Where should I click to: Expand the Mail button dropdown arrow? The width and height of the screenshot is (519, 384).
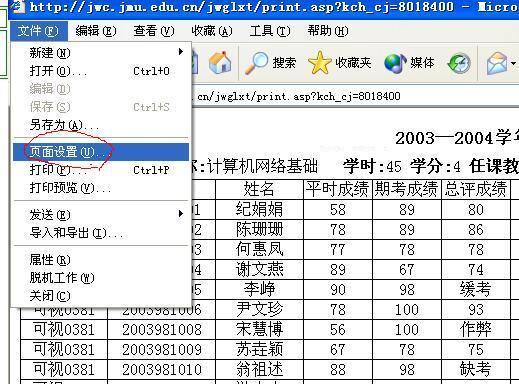tap(513, 63)
